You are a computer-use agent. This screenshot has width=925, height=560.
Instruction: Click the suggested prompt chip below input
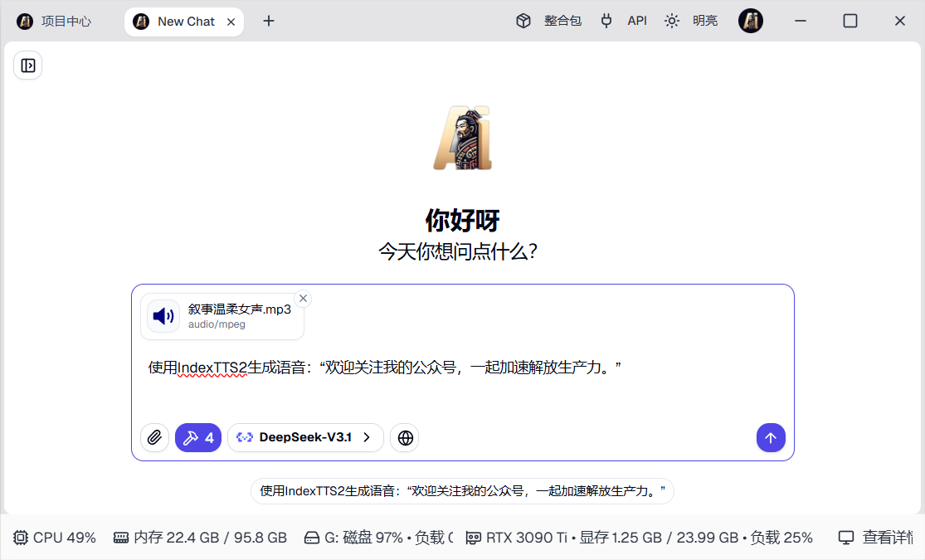462,491
